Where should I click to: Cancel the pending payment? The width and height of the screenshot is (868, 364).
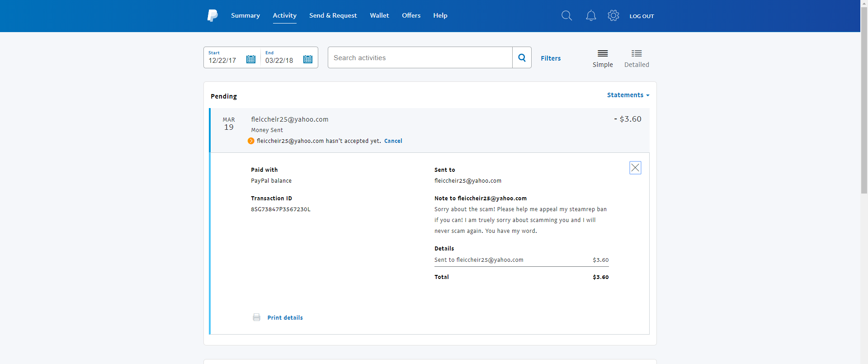pyautogui.click(x=393, y=141)
